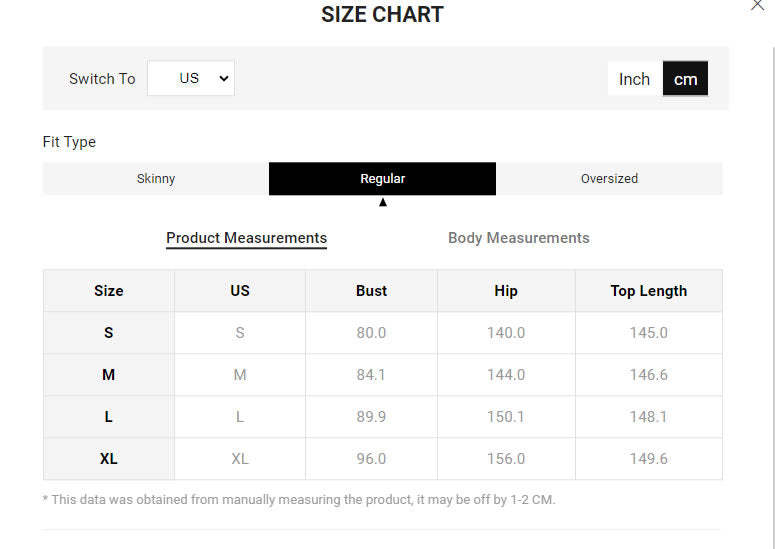The image size is (775, 549).
Task: Click the Size column header
Action: pyautogui.click(x=109, y=291)
